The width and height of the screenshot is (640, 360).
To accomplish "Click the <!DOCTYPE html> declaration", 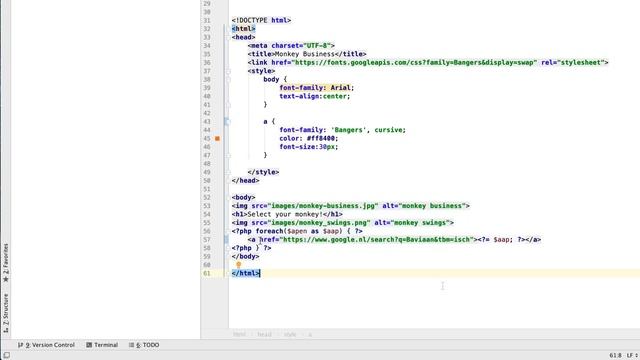I will (x=261, y=20).
